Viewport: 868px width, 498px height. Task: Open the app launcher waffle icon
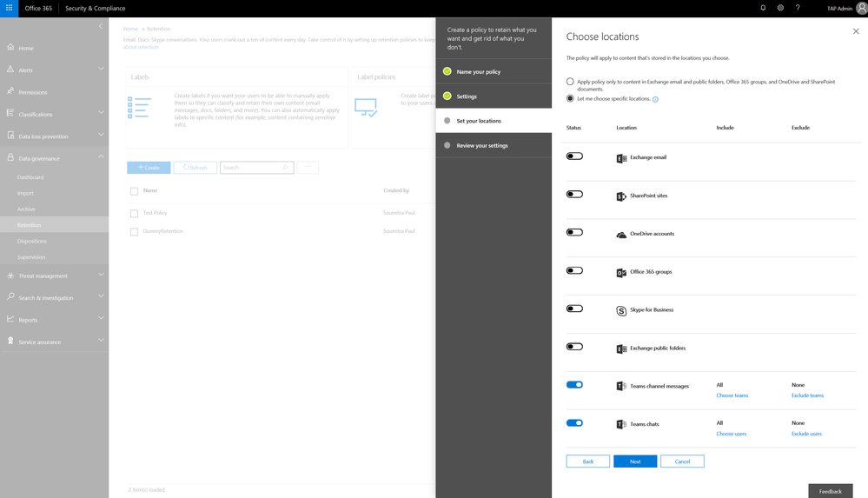9,8
